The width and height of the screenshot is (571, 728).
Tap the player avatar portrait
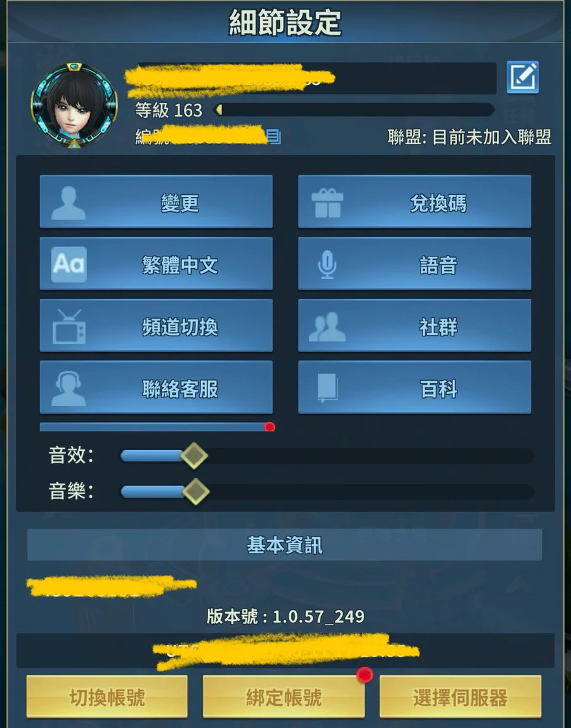click(x=74, y=105)
